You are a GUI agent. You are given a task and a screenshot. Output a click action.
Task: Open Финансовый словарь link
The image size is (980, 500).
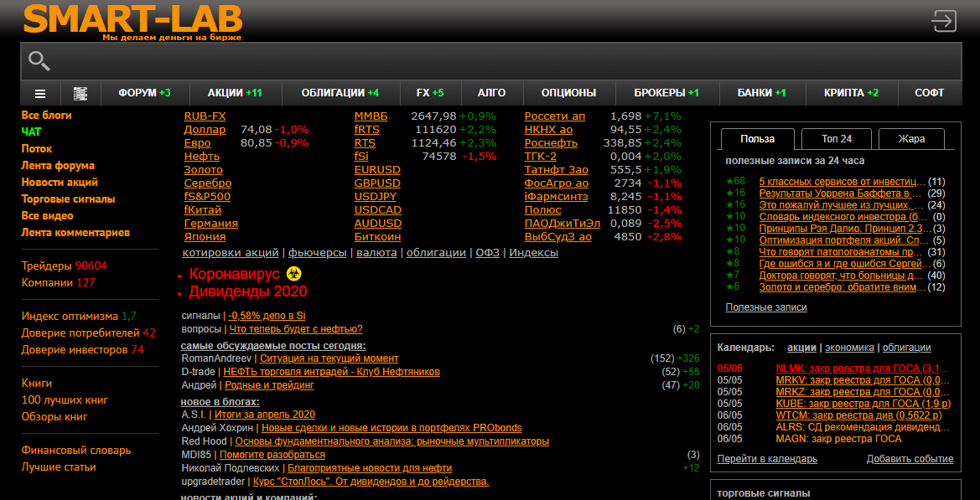point(76,450)
